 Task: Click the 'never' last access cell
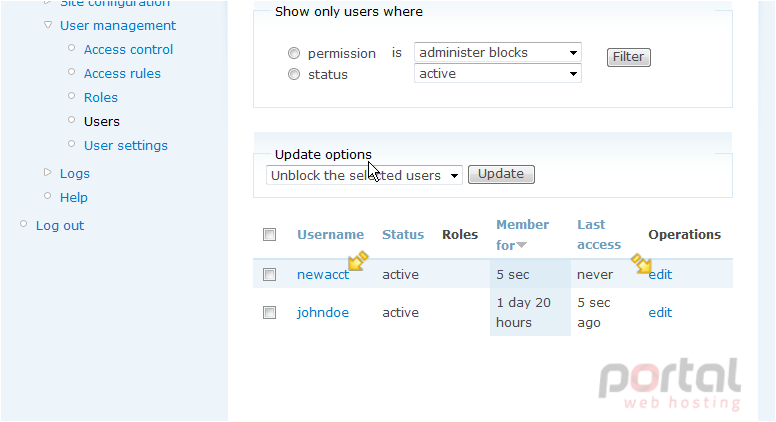coord(595,275)
